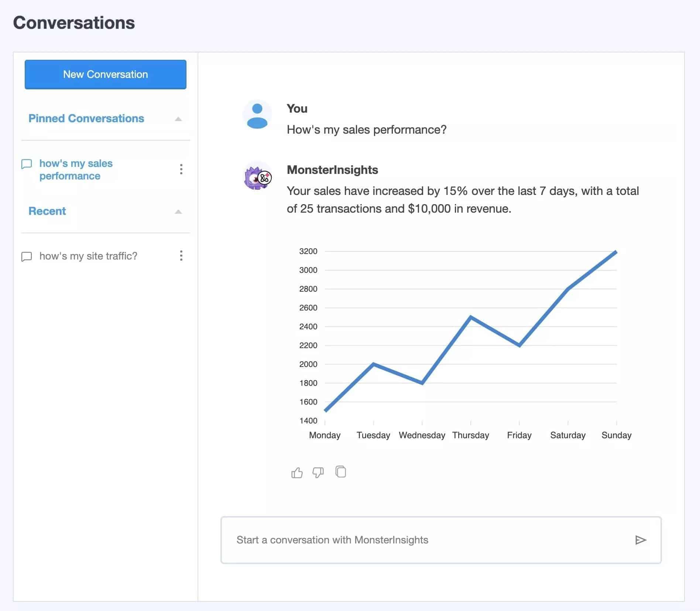Focus the "Start a conversation" input field

click(x=428, y=540)
